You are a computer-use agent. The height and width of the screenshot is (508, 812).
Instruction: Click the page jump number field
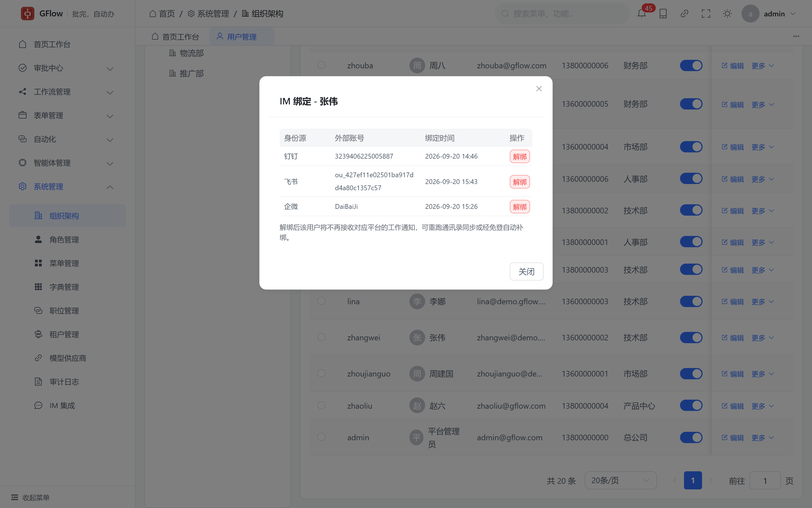tap(765, 480)
